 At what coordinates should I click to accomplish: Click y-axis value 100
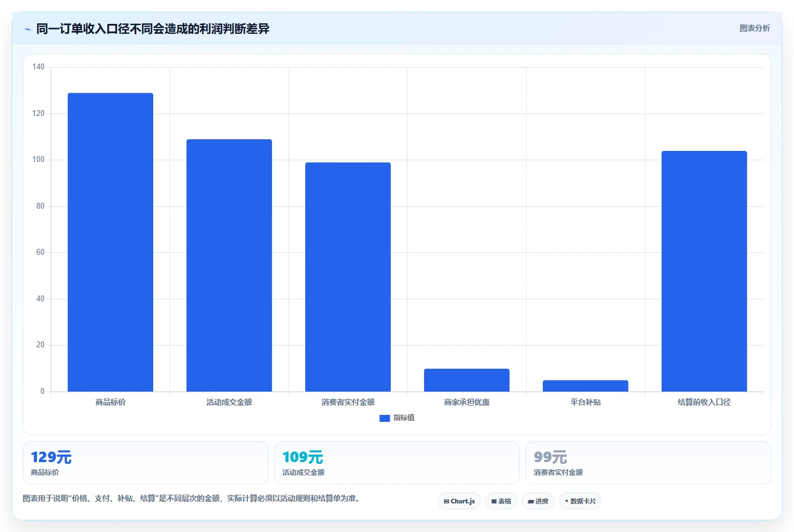coord(38,160)
